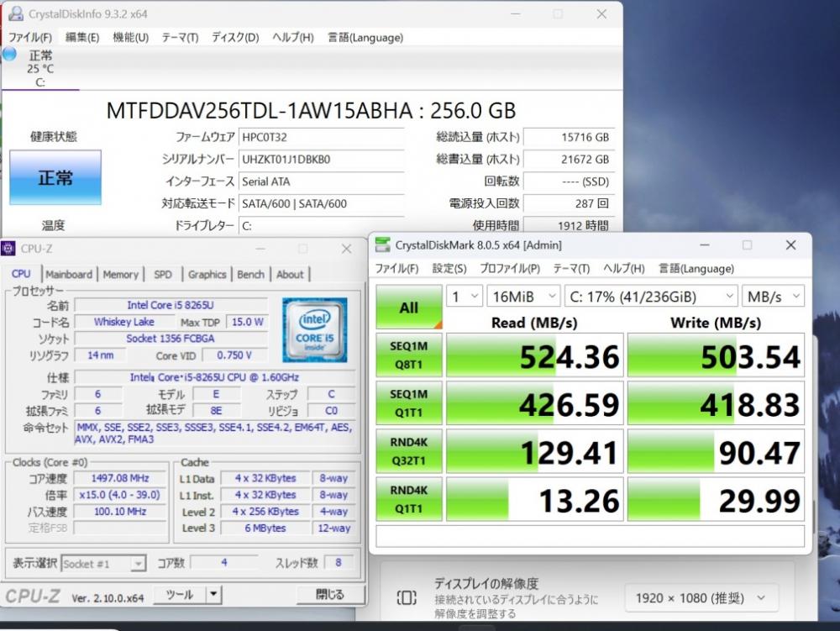Click the 524.36 sequential read result
Image resolution: width=840 pixels, height=631 pixels.
(534, 355)
